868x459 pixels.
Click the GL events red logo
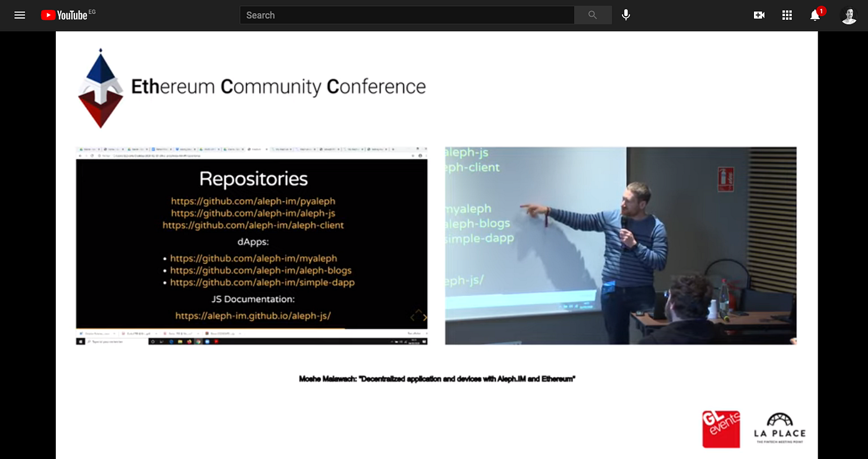(x=721, y=429)
